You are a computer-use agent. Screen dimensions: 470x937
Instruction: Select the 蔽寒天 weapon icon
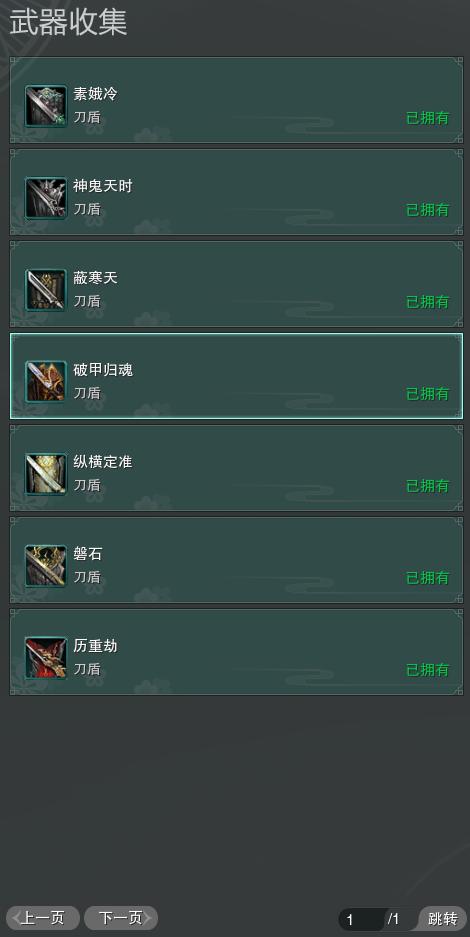coord(46,290)
